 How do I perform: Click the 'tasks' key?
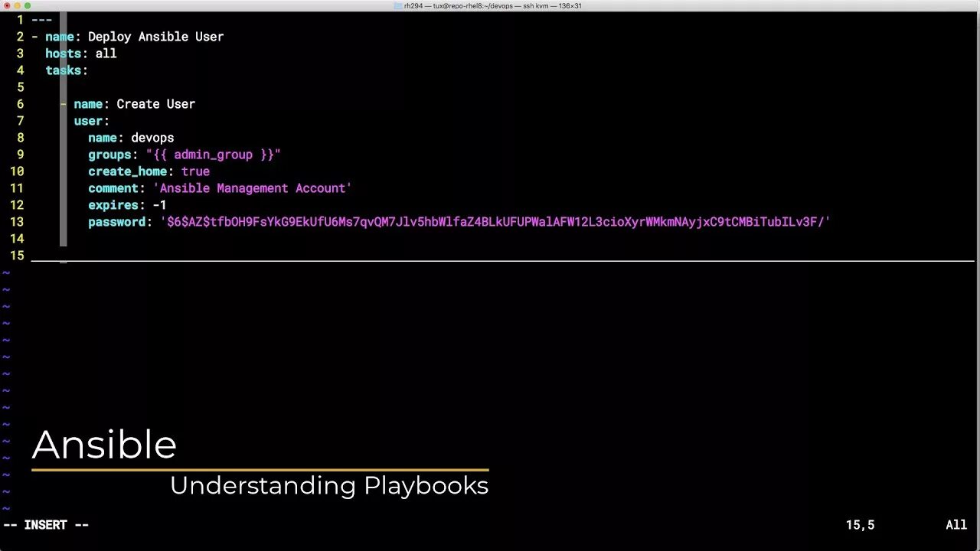click(x=63, y=70)
